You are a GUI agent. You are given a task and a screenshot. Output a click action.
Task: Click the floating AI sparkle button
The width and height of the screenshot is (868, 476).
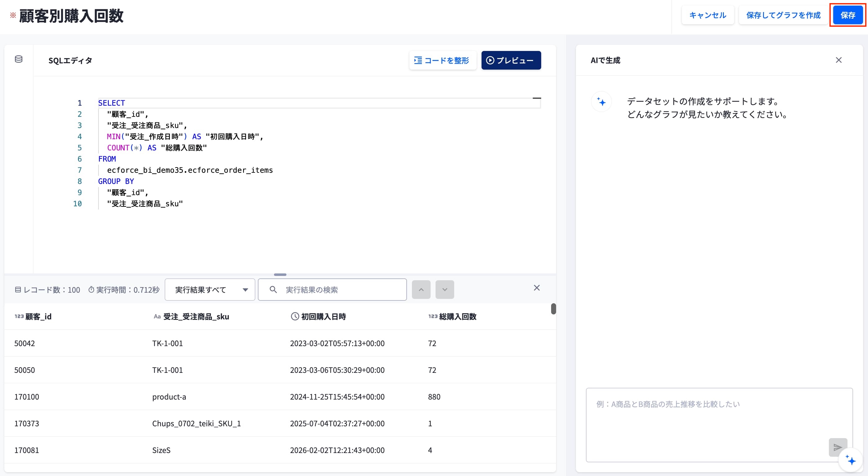pyautogui.click(x=851, y=460)
